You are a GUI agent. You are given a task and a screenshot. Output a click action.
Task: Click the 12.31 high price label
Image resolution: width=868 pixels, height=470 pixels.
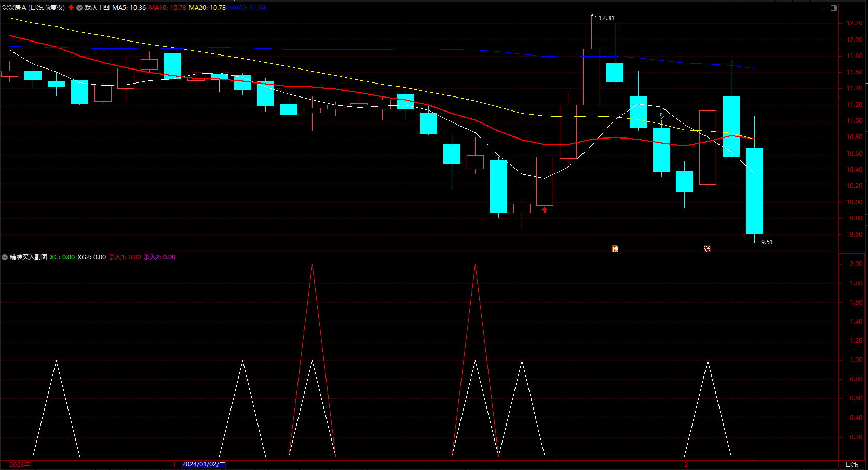pos(606,18)
